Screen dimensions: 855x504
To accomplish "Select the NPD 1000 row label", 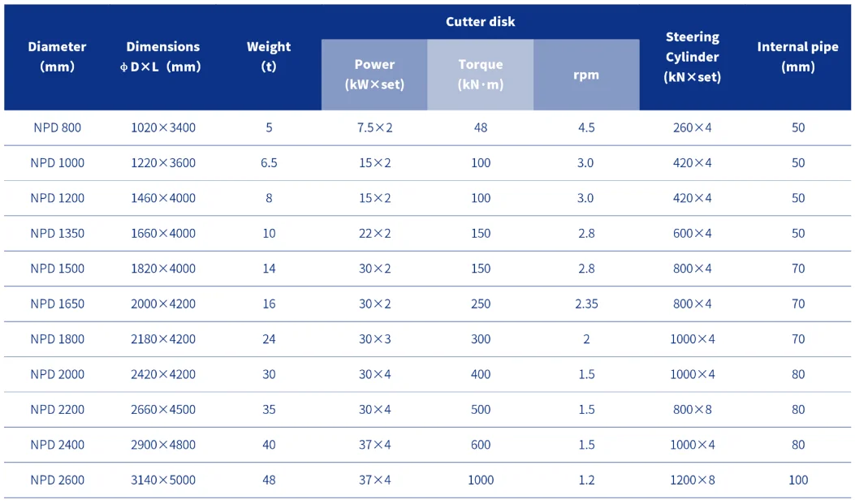I will pyautogui.click(x=57, y=163).
